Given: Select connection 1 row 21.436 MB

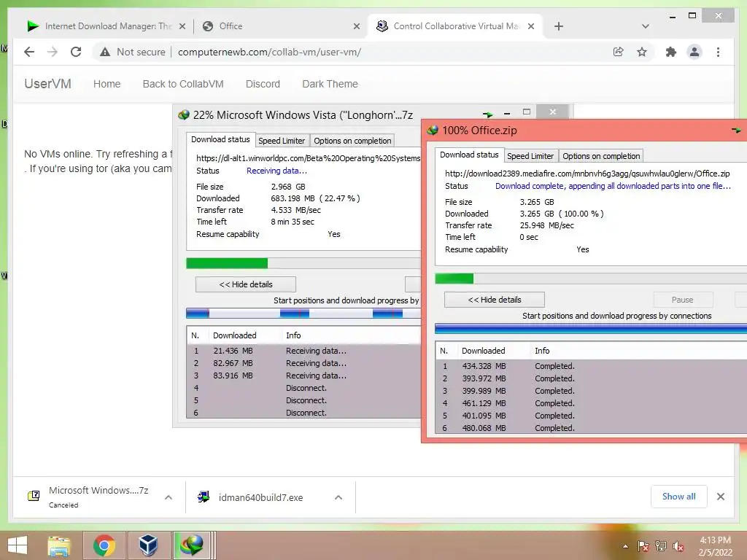Looking at the screenshot, I should [x=303, y=351].
